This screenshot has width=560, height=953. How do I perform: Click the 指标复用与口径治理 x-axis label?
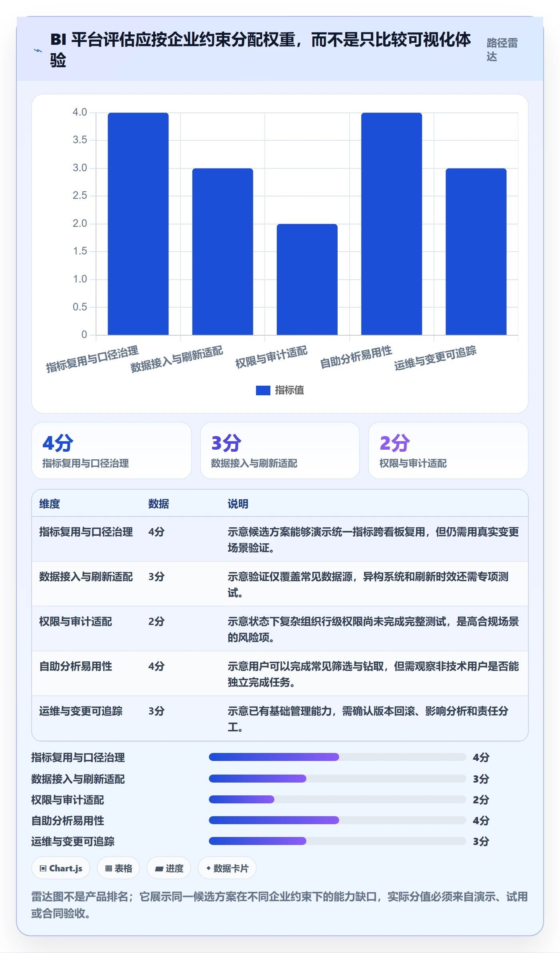coord(92,359)
